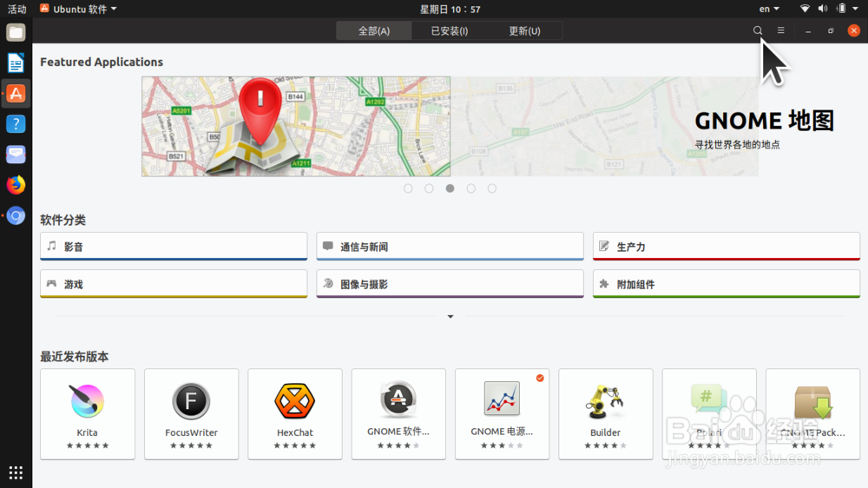Viewport: 868px width, 488px height.
Task: Select the second banner page dot
Action: 429,188
